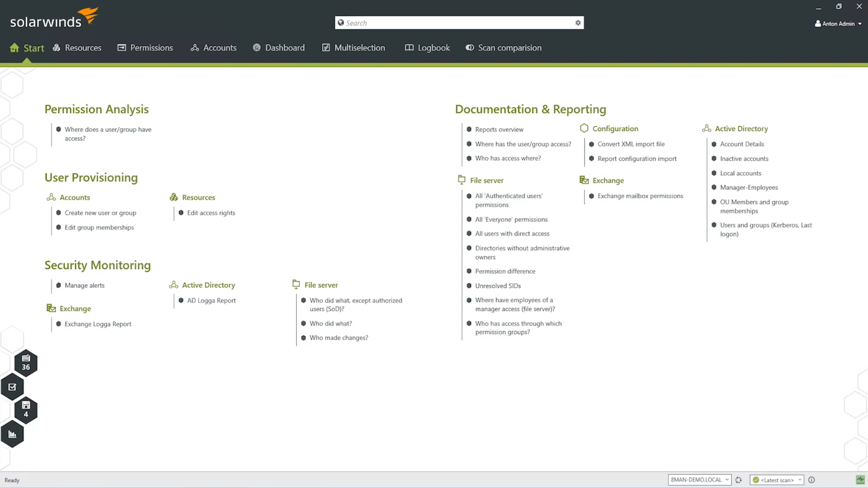The image size is (868, 488).
Task: Open 'Inactive accounts' report
Action: pyautogui.click(x=744, y=158)
